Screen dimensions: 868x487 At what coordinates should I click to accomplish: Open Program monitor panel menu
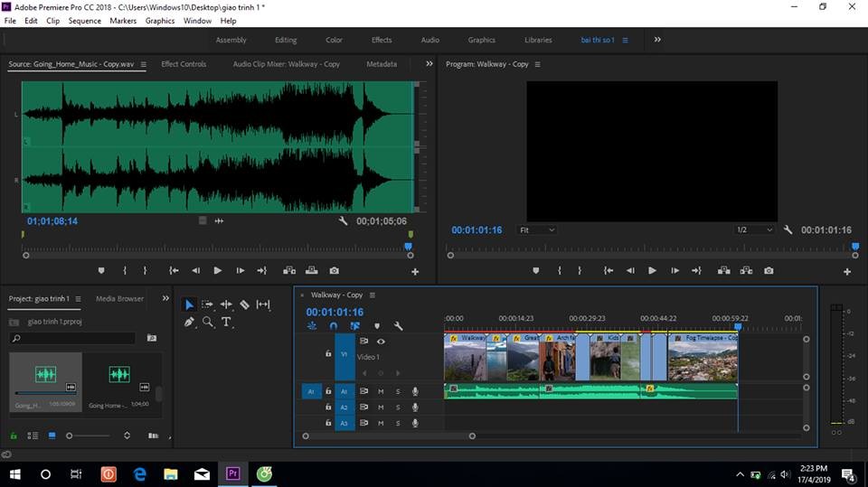coord(537,64)
